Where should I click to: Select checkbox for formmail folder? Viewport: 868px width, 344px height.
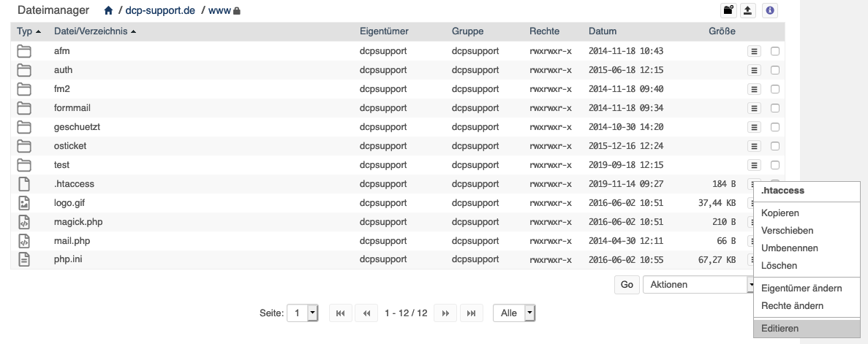(x=775, y=108)
